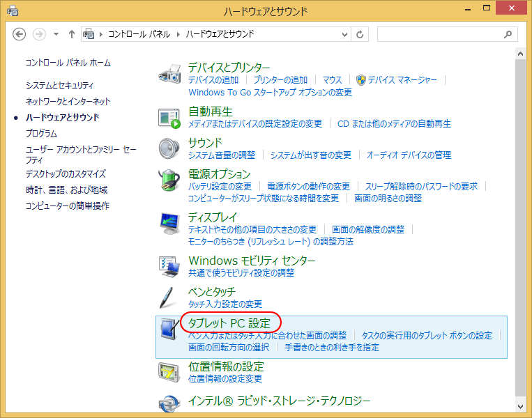The height and width of the screenshot is (418, 532).
Task: Open 時計、言語、および地域 category
Action: [x=67, y=190]
